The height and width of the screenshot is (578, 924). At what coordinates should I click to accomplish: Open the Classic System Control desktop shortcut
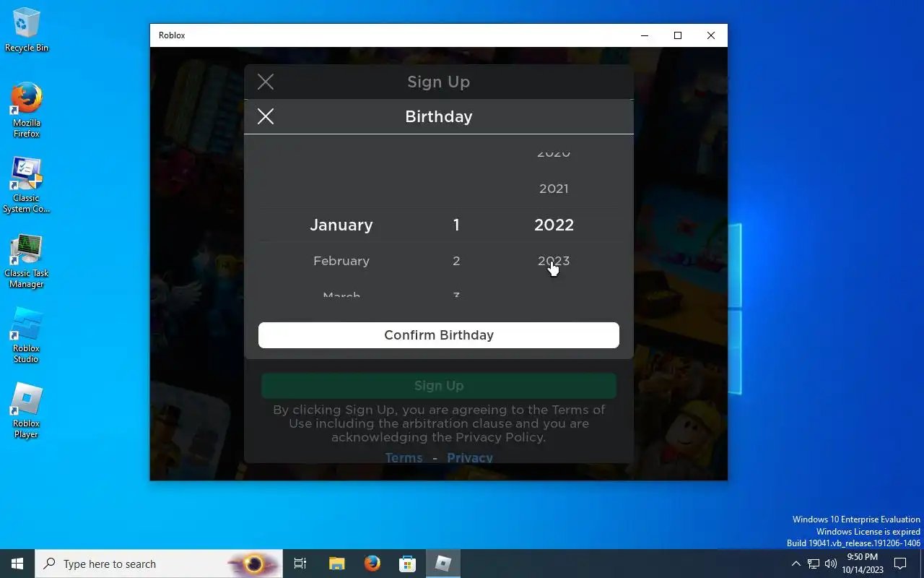pyautogui.click(x=27, y=186)
